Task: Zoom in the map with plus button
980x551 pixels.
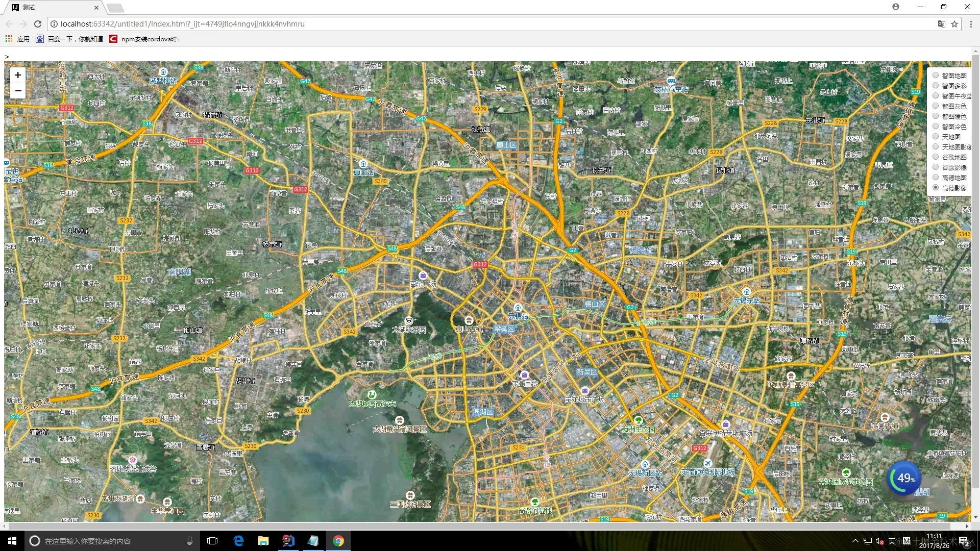Action: click(x=18, y=75)
